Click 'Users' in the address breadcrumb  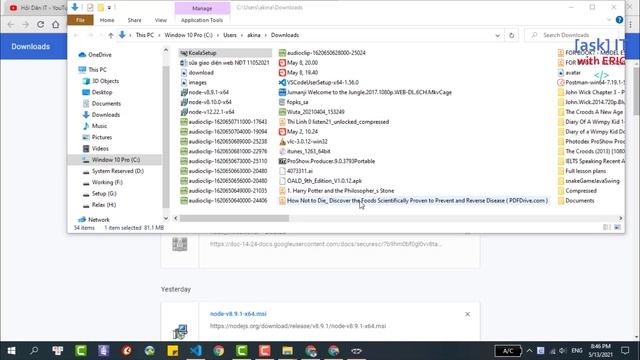pos(230,35)
